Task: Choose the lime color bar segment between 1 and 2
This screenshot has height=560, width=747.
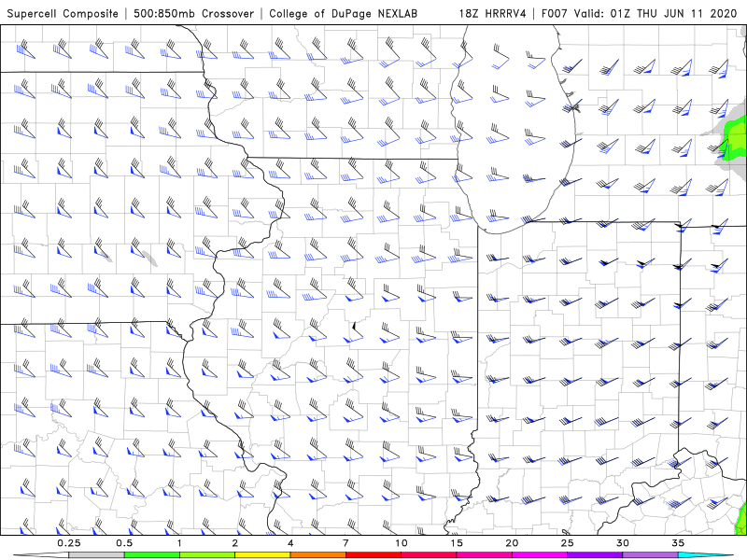Action: 207,555
